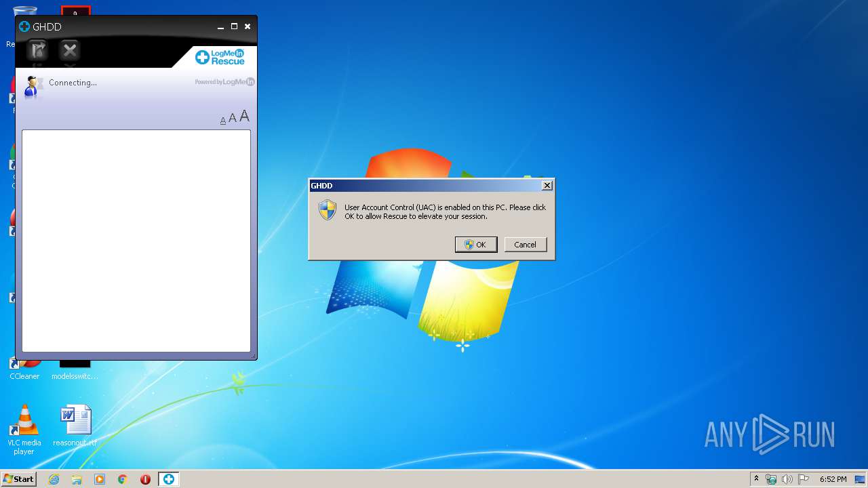Click the end session X toolbar icon
Image resolution: width=868 pixels, height=488 pixels.
70,51
